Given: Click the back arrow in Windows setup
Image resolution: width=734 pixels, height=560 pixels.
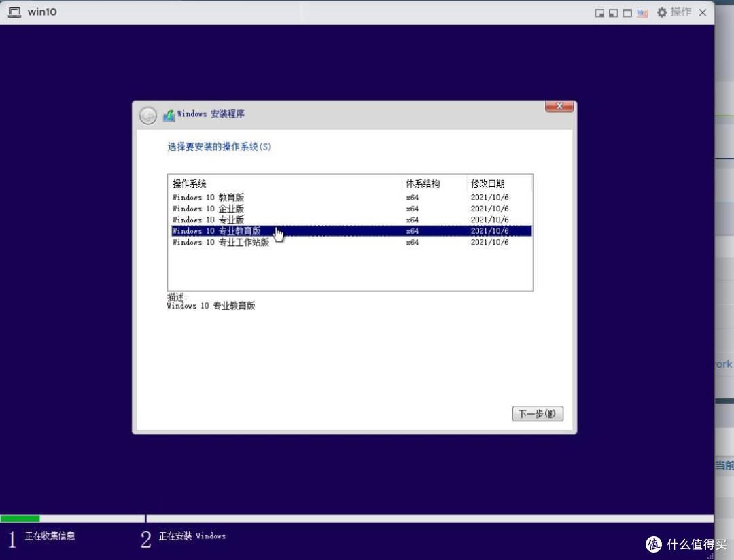Looking at the screenshot, I should (148, 115).
